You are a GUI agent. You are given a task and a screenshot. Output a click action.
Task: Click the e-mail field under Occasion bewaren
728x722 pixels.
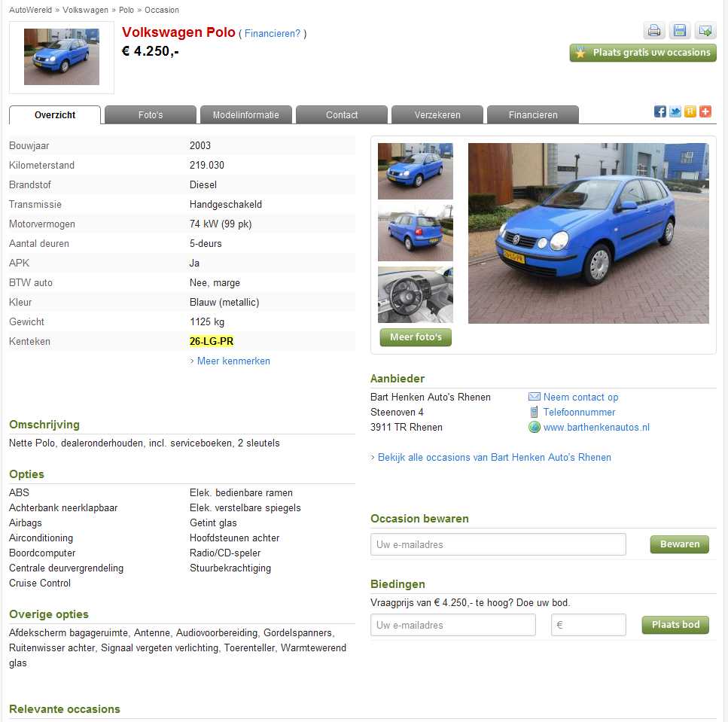pyautogui.click(x=498, y=544)
